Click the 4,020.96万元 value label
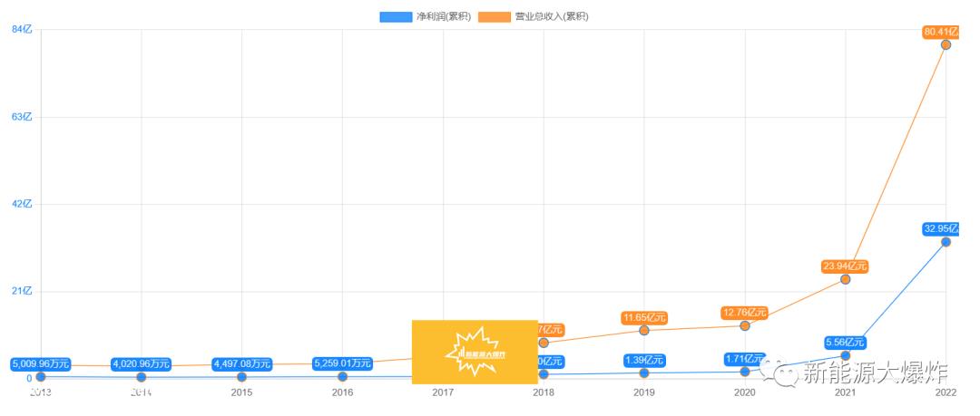 tap(142, 363)
